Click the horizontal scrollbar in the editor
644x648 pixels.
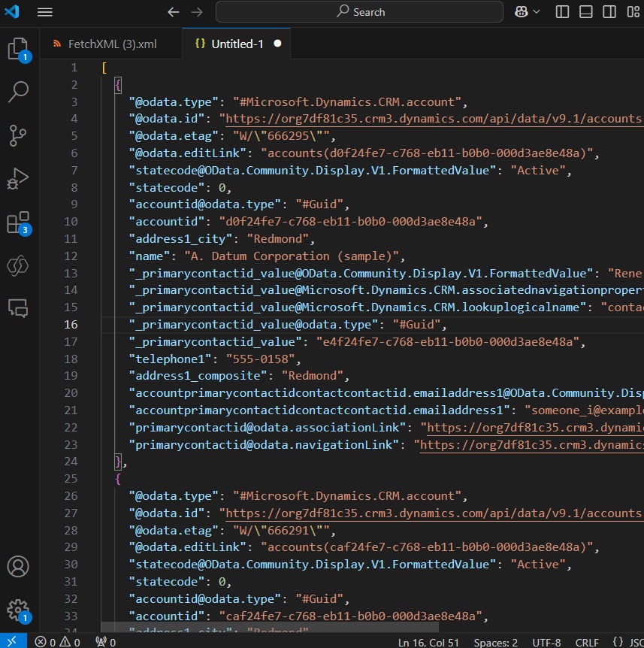click(270, 628)
